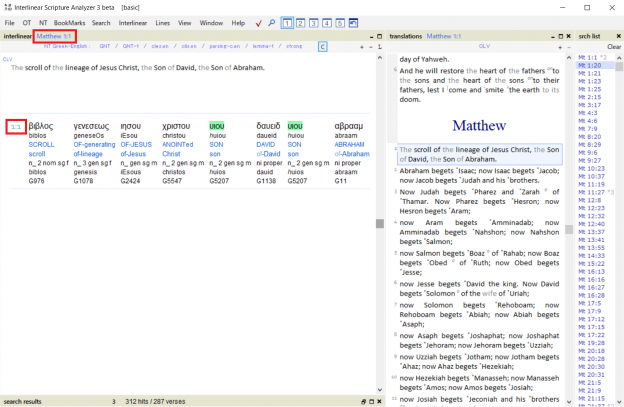The height and width of the screenshot is (407, 624).
Task: Click verse 2 text 'Abraham begets Isaac'
Action: (x=479, y=175)
